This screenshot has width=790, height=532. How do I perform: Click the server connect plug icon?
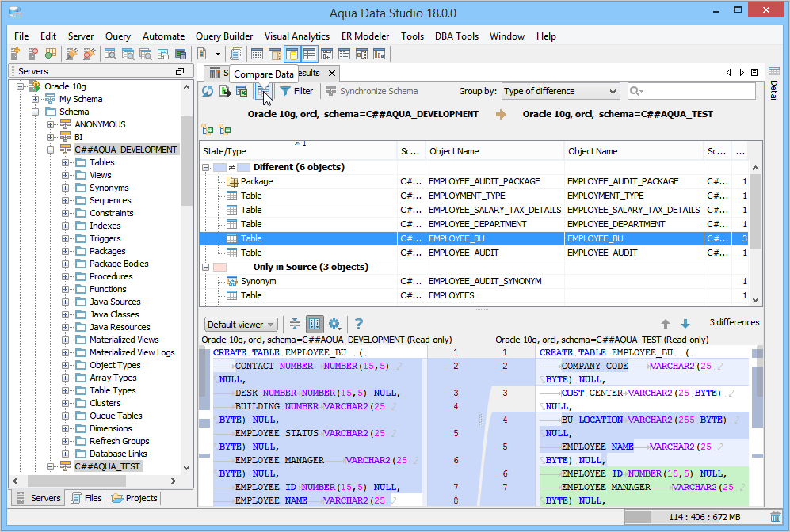pyautogui.click(x=71, y=53)
